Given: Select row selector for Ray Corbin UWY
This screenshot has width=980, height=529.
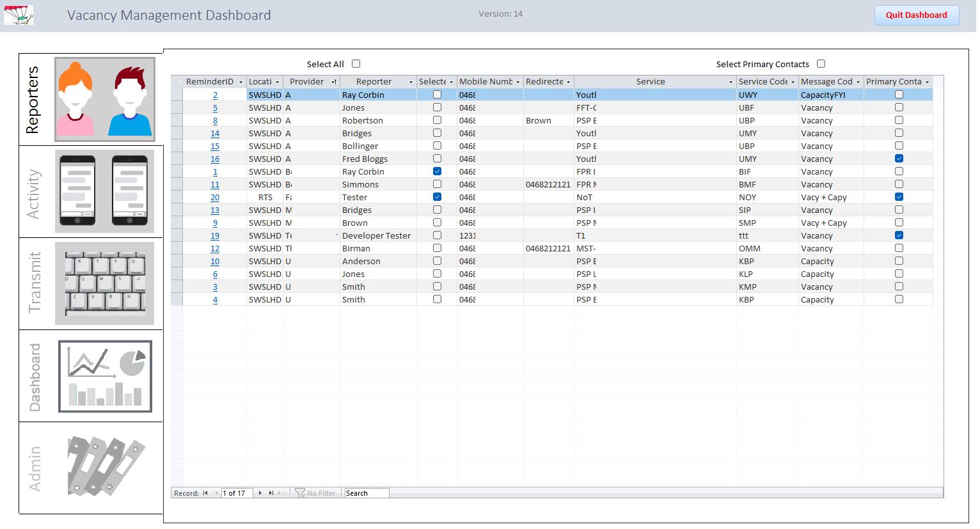Looking at the screenshot, I should click(x=177, y=95).
